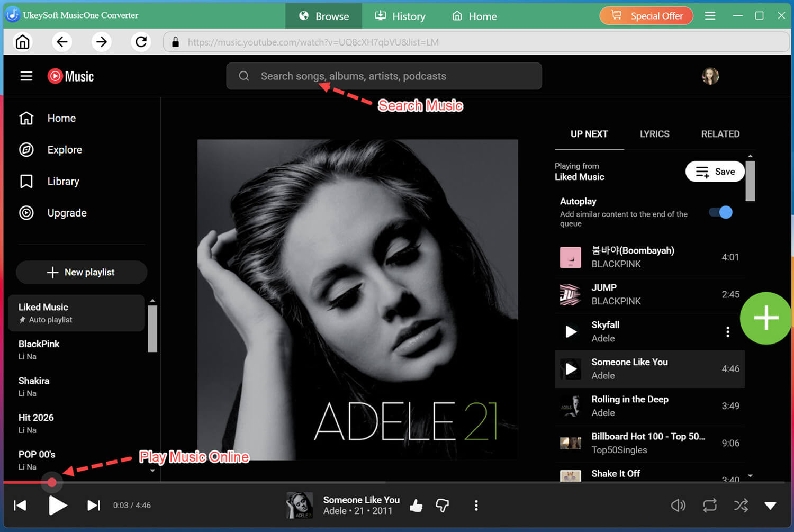Viewport: 794px width, 532px height.
Task: Open the BlackPink playlist
Action: pyautogui.click(x=77, y=350)
